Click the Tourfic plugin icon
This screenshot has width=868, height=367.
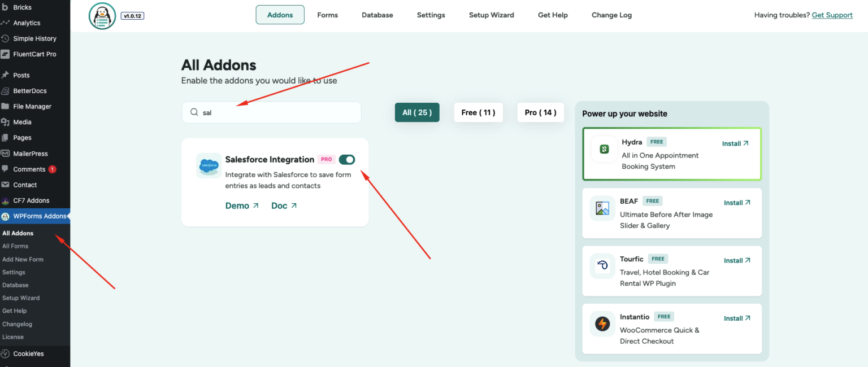click(602, 266)
